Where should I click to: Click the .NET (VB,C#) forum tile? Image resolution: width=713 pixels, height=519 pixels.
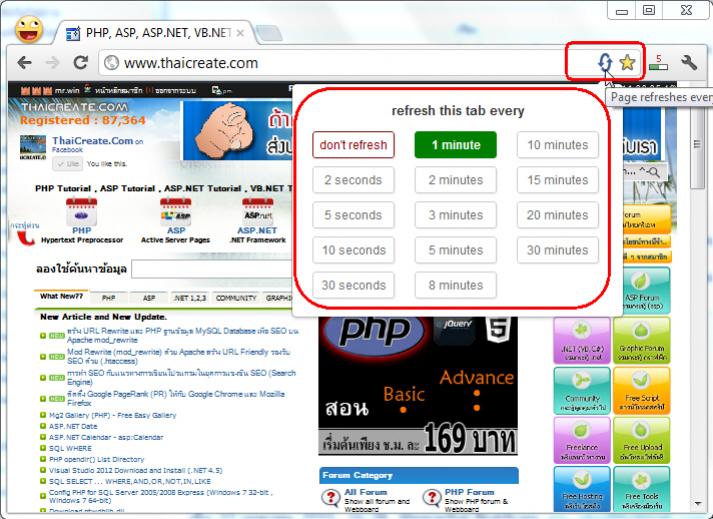click(582, 340)
